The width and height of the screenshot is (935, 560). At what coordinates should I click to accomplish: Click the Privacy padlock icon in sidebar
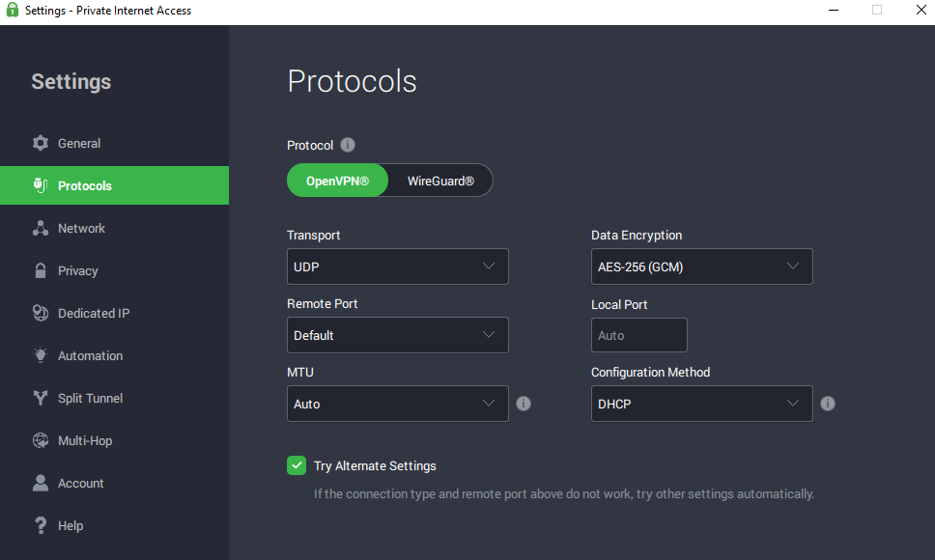(x=41, y=270)
